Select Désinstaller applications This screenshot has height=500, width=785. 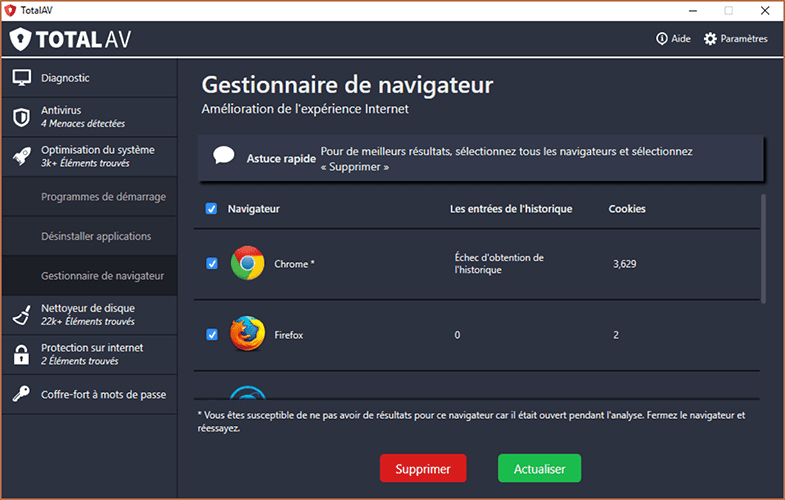(x=90, y=236)
